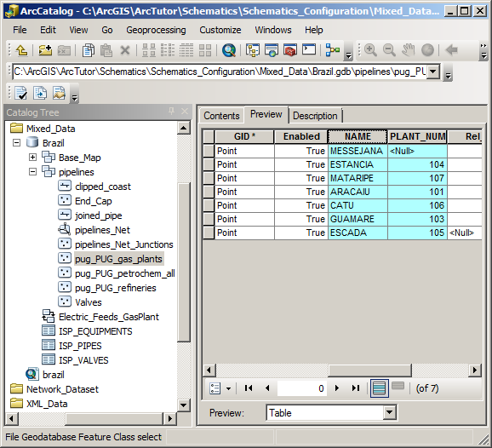
Task: Click the Full Extent globe icon
Action: [x=427, y=50]
